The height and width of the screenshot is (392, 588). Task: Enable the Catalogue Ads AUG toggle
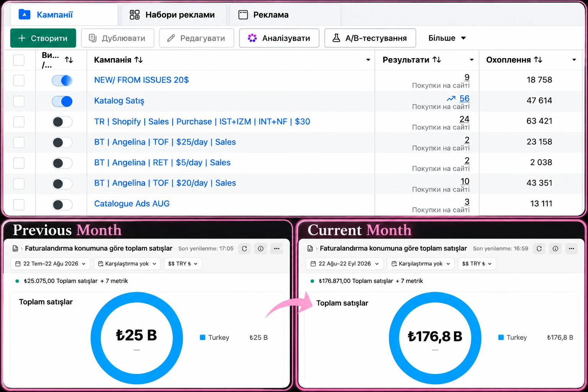[x=62, y=204]
